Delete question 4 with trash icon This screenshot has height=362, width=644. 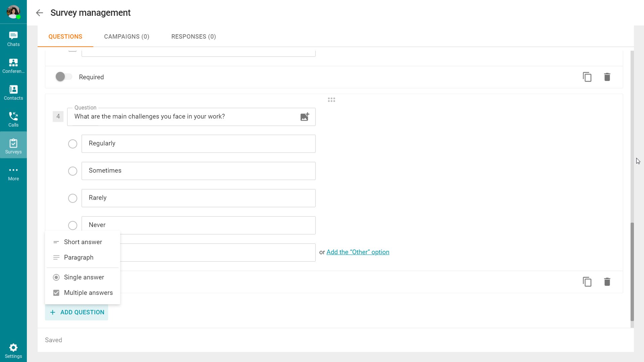607,282
